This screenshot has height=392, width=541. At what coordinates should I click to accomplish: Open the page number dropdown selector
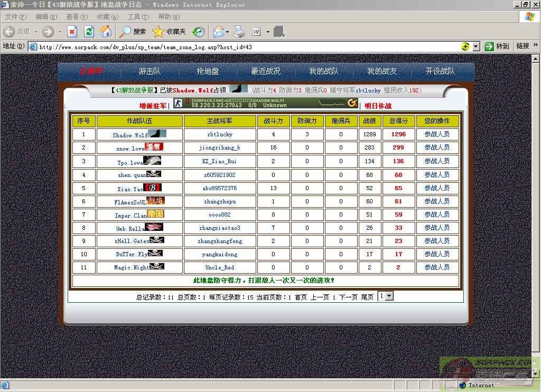pos(389,296)
